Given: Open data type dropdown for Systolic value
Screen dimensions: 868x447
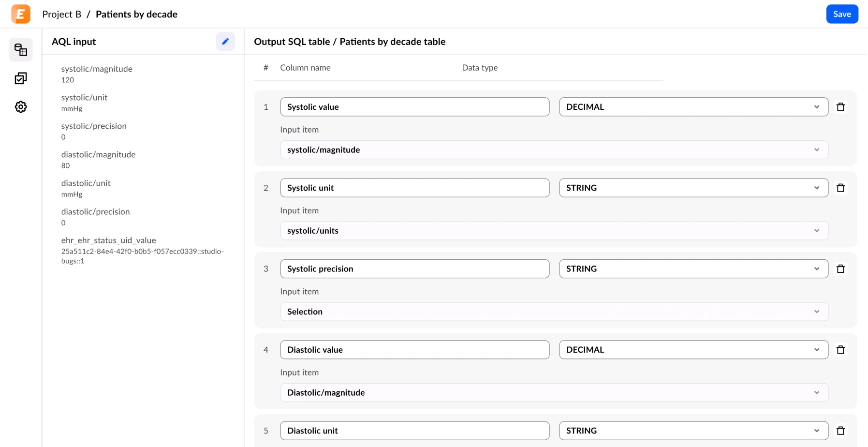Looking at the screenshot, I should point(693,107).
